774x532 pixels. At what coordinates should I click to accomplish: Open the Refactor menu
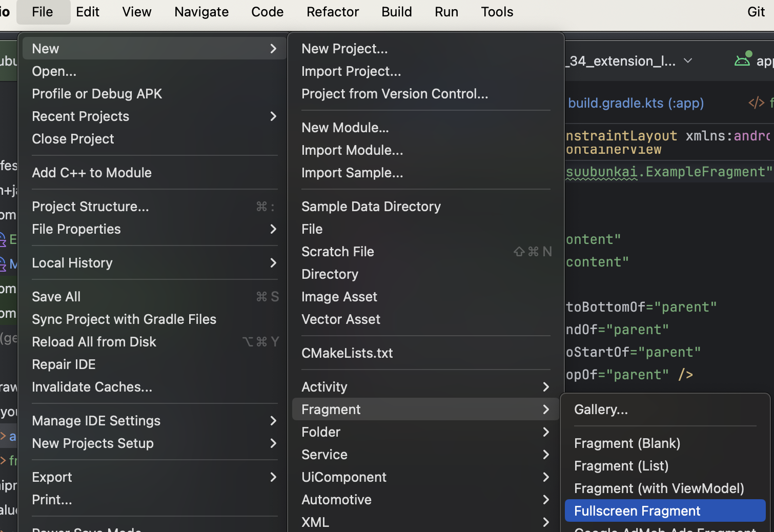tap(333, 12)
